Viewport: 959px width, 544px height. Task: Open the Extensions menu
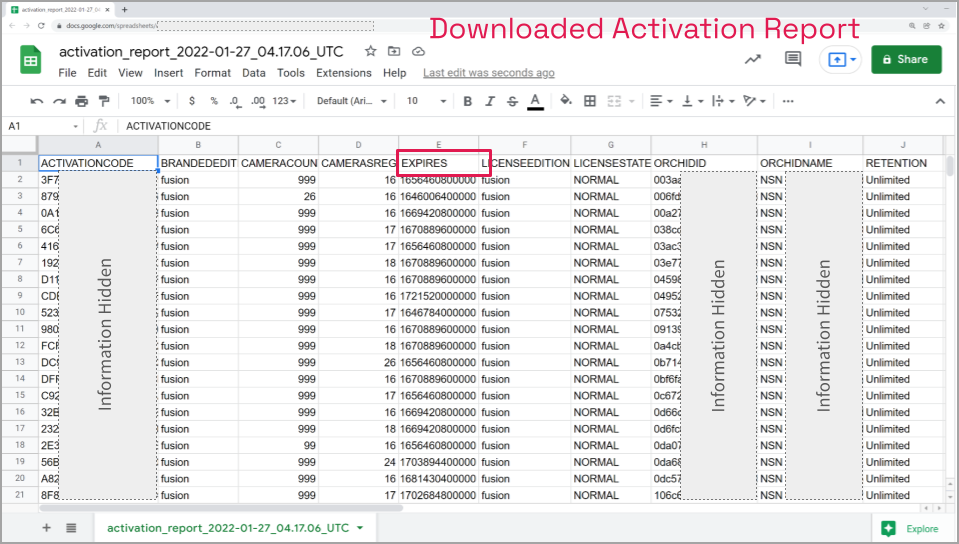coord(343,73)
